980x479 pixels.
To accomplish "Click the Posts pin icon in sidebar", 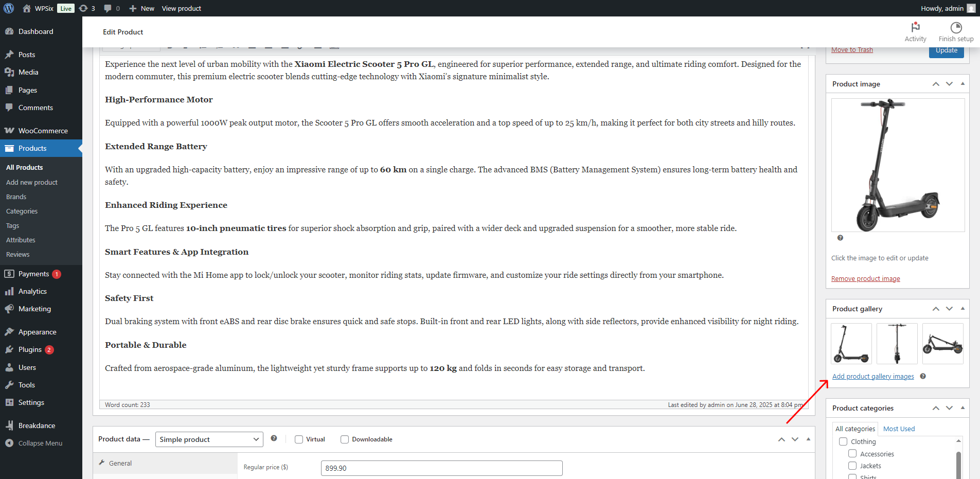I will point(9,55).
